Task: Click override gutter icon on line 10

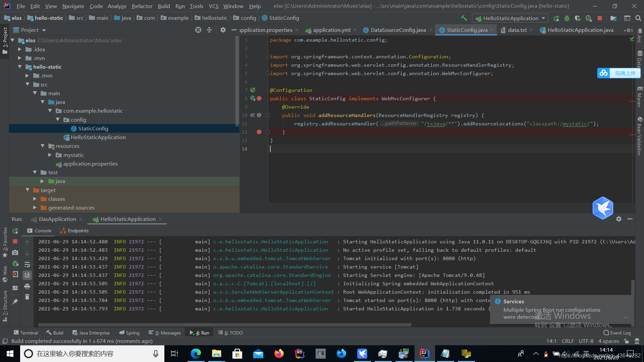Action: [x=253, y=115]
